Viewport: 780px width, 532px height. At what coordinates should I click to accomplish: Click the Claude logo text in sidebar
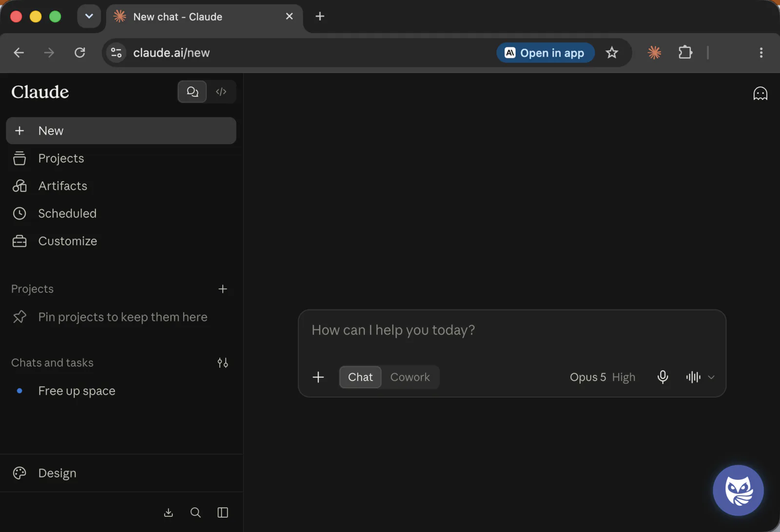point(40,92)
